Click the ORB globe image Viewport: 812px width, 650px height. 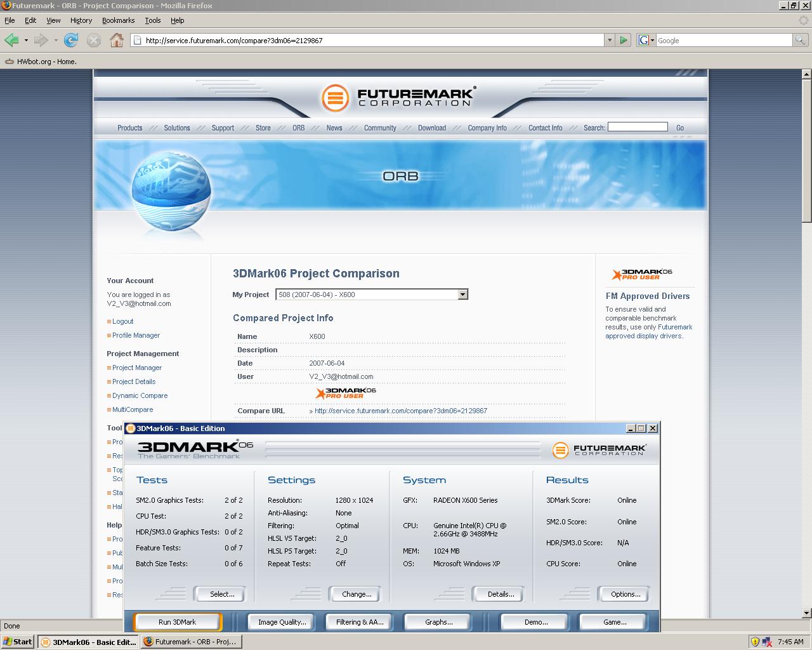171,190
